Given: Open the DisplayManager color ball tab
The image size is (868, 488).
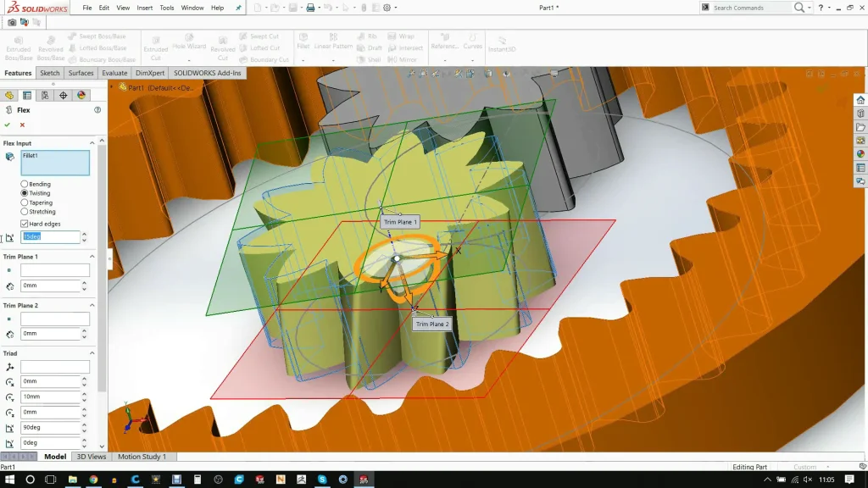Looking at the screenshot, I should [81, 96].
